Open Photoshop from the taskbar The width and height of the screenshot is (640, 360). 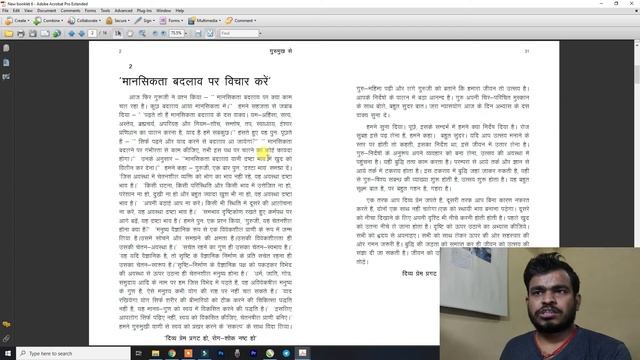point(221,353)
